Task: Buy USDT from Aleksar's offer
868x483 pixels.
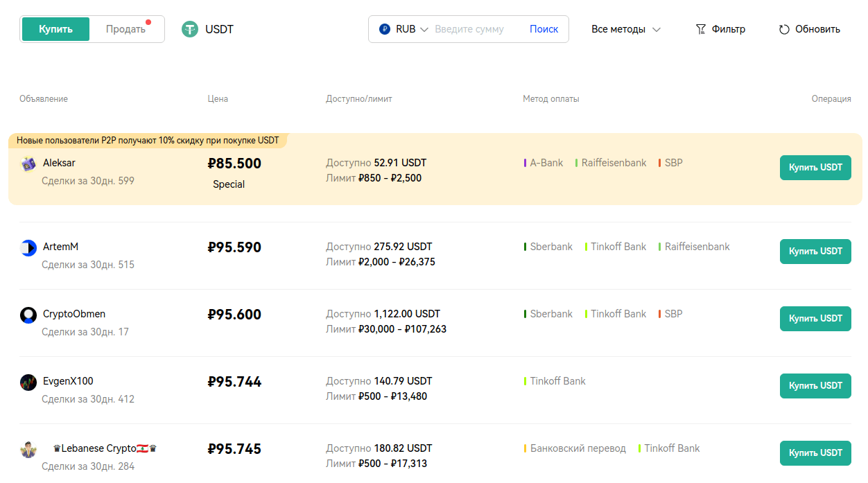Action: coord(815,168)
